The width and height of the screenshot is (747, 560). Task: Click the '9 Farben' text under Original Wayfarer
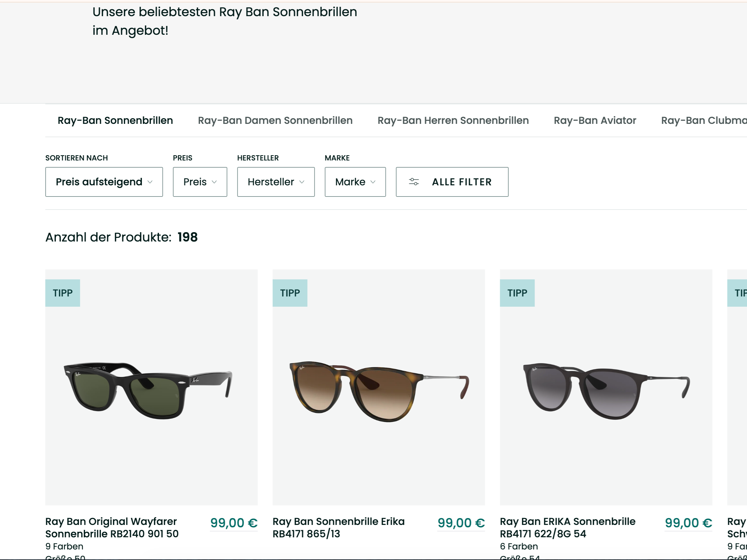(64, 546)
